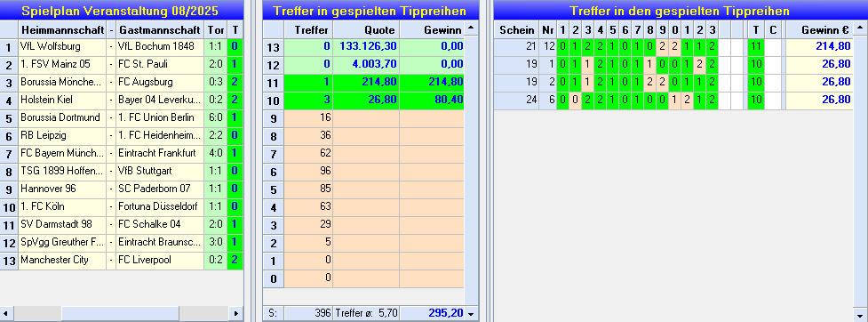Image resolution: width=868 pixels, height=322 pixels.
Task: Select the RB Leipzig cell
Action: coord(62,136)
